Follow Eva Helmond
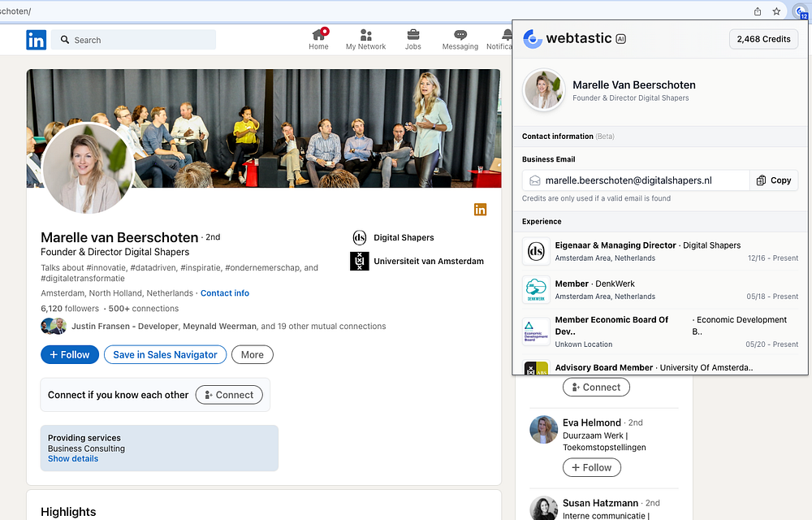The width and height of the screenshot is (812, 520). (x=591, y=468)
